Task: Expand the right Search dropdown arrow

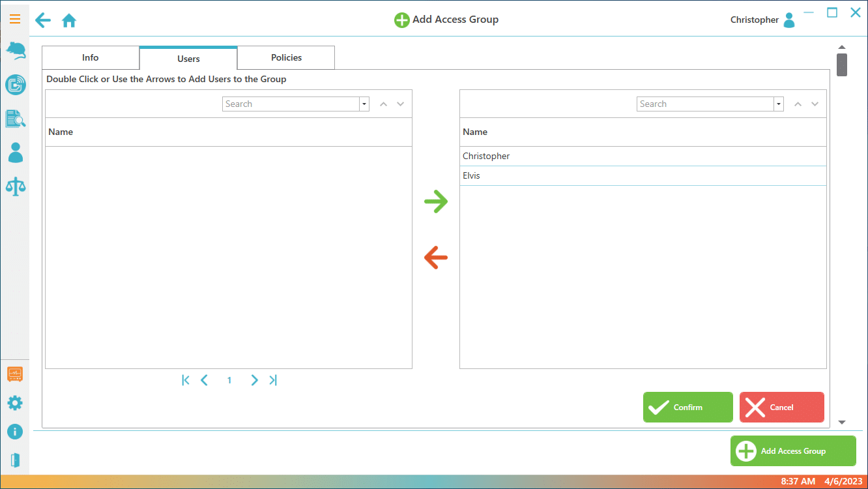Action: [x=779, y=104]
